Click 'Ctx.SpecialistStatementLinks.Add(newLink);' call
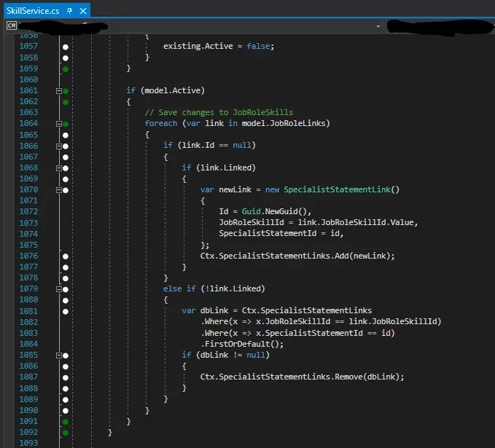Screen dimensions: 495x448 [297, 256]
